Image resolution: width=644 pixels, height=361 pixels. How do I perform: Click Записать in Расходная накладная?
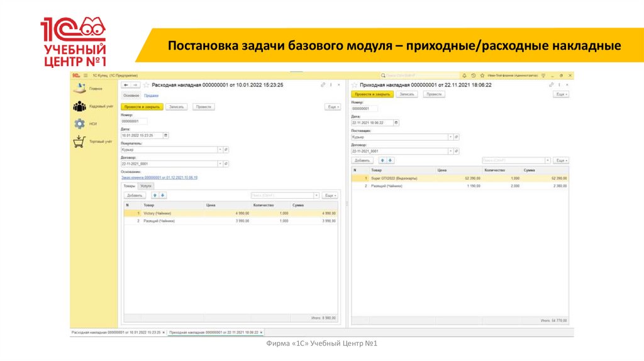[x=177, y=107]
